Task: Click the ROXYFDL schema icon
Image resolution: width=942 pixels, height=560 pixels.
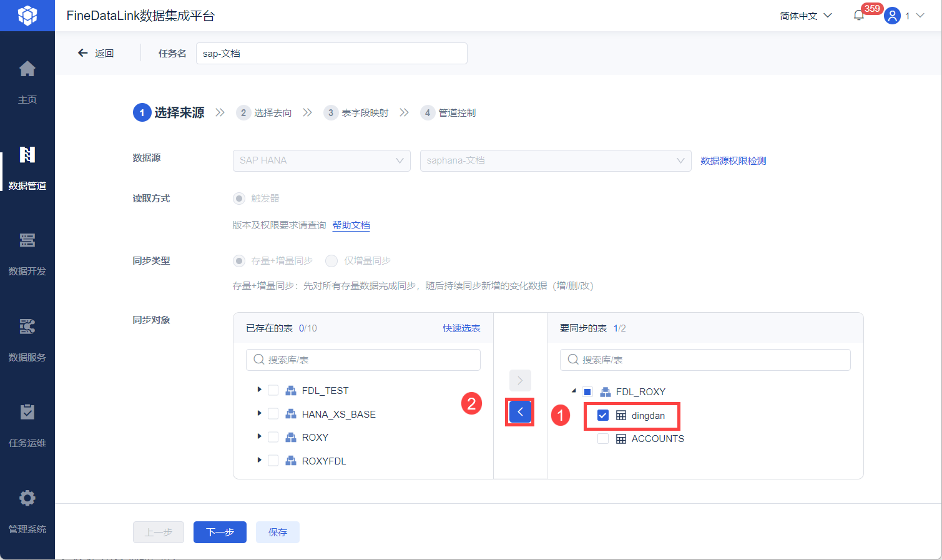Action: [x=291, y=461]
